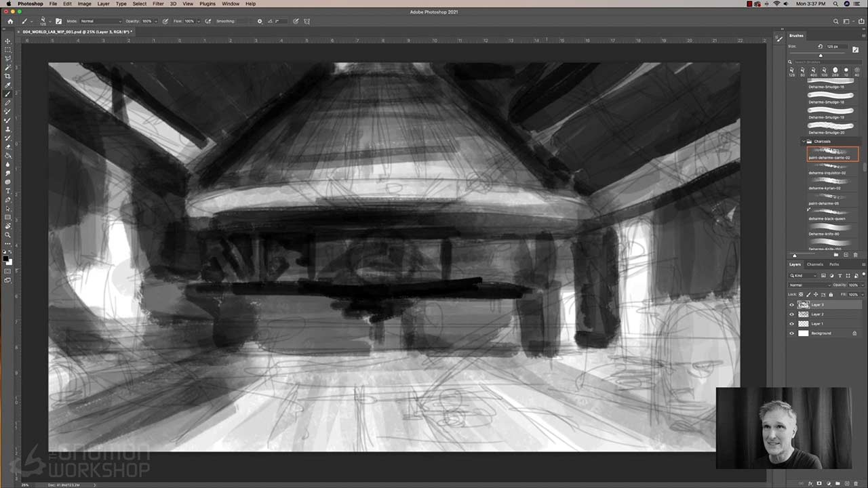This screenshot has width=868, height=488.
Task: Open the Filter menu
Action: coord(158,3)
